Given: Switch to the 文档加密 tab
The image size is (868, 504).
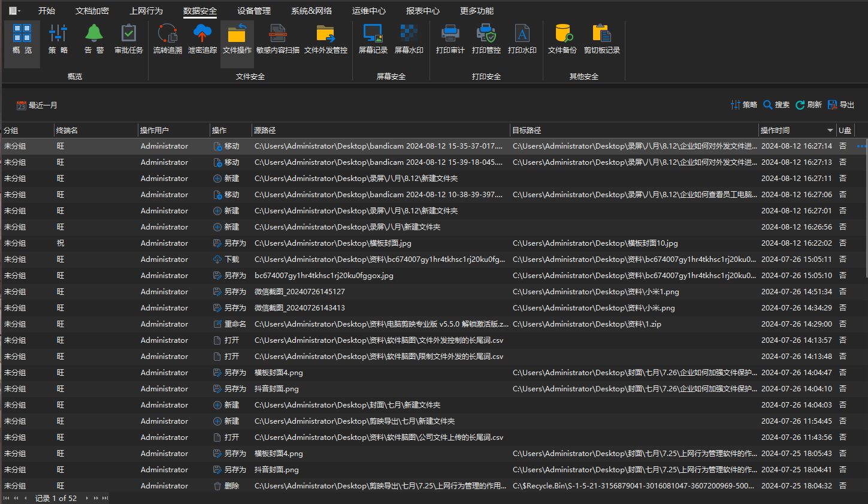Looking at the screenshot, I should coord(92,11).
